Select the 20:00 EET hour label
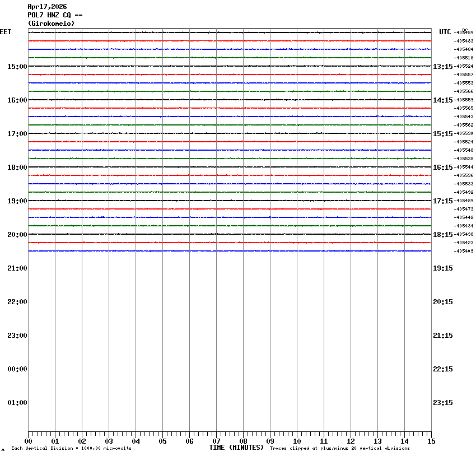The image size is (476, 456). [x=17, y=235]
